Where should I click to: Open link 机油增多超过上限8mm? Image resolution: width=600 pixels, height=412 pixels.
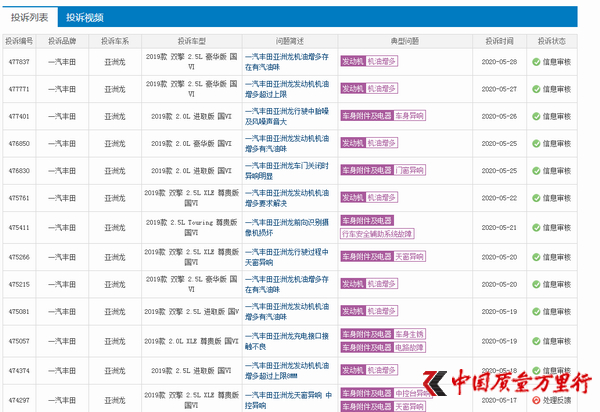point(287,370)
